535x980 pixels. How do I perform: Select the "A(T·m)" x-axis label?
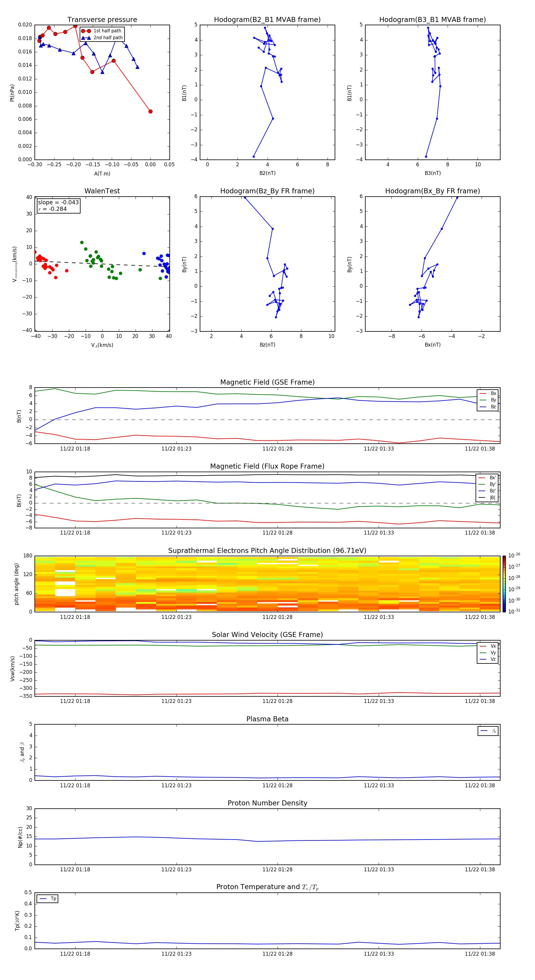(x=102, y=174)
